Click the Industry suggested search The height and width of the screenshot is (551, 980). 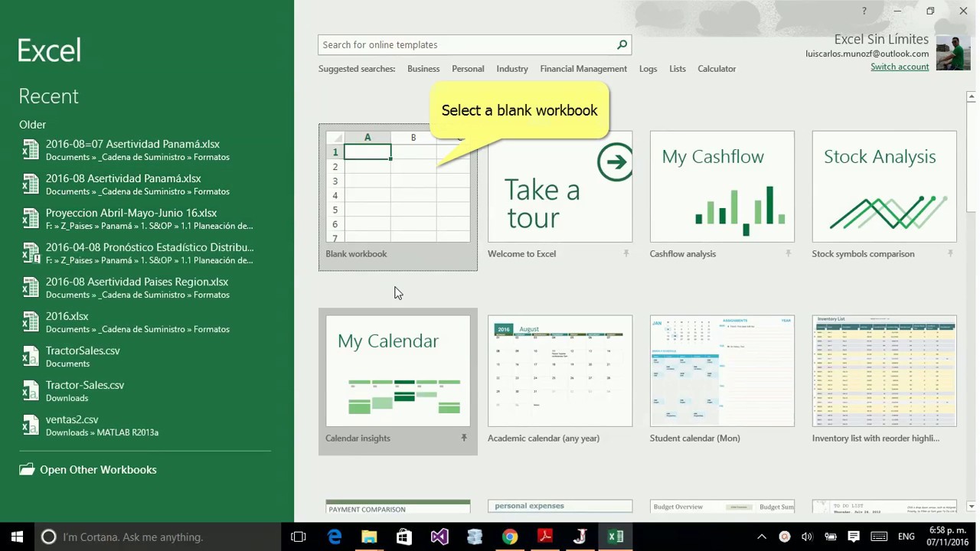click(512, 69)
